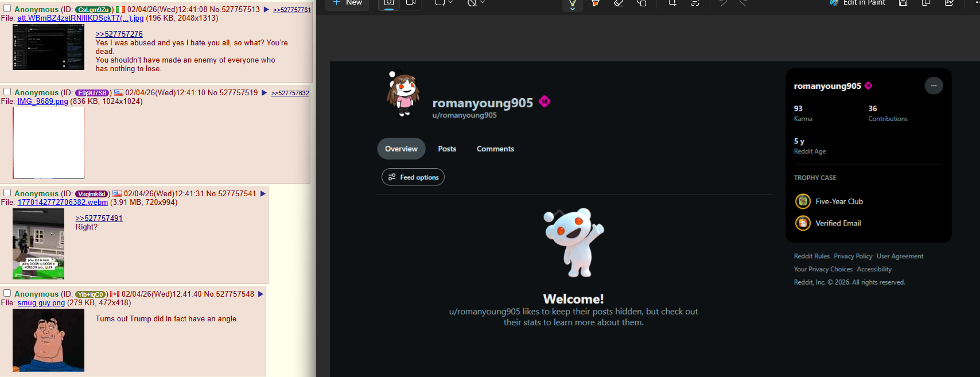The image size is (980, 377).
Task: Click the romanyoung905 avatar image
Action: pyautogui.click(x=404, y=94)
